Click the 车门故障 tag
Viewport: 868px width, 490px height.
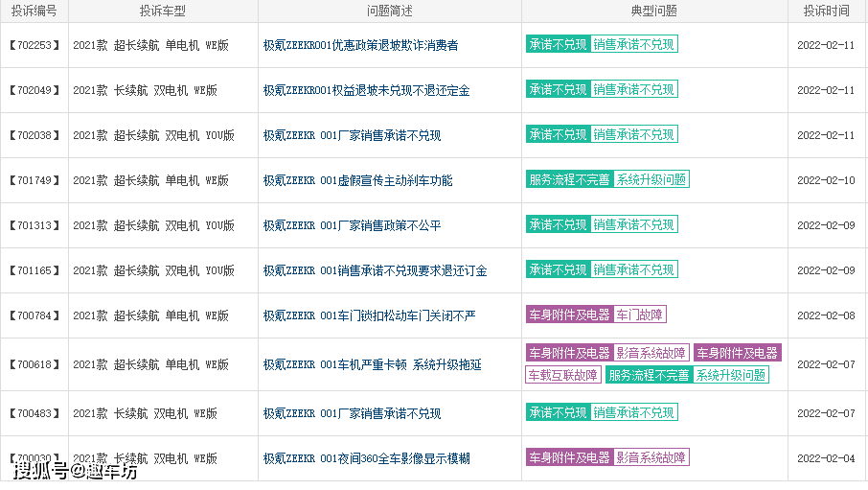tap(640, 315)
